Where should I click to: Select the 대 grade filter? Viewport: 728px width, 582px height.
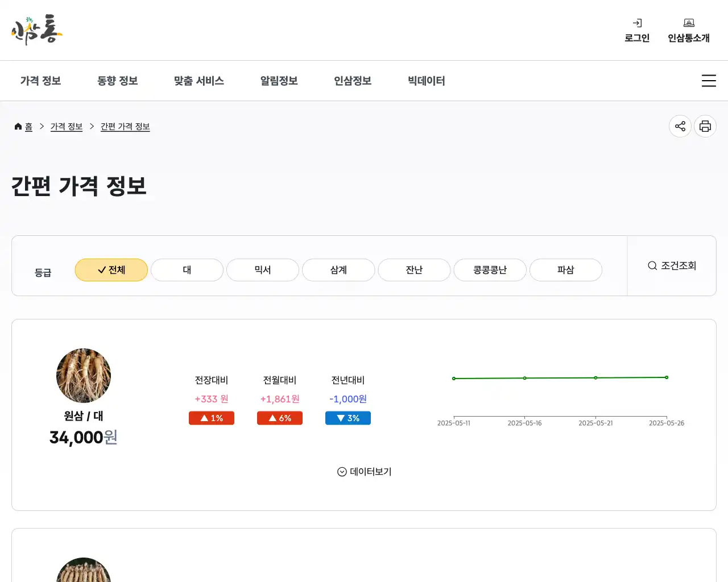[187, 270]
